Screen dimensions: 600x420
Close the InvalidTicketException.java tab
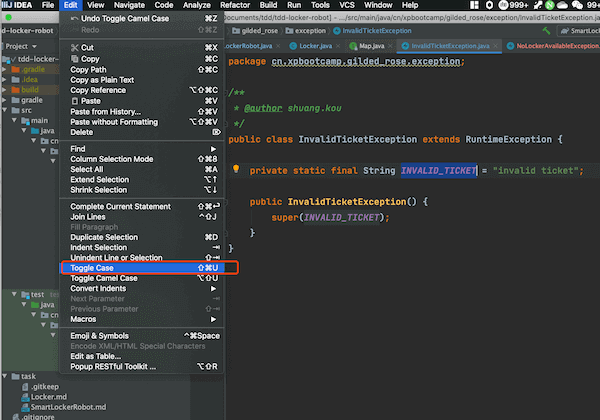[495, 46]
